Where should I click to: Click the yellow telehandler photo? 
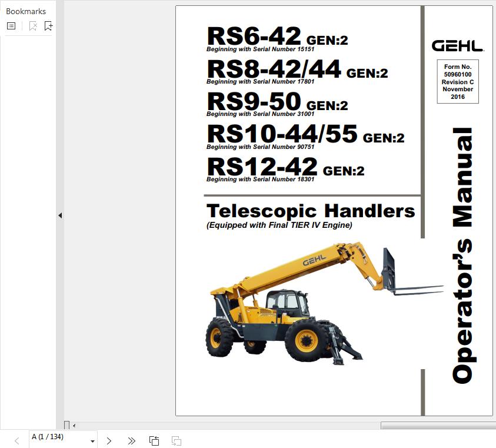click(x=325, y=303)
